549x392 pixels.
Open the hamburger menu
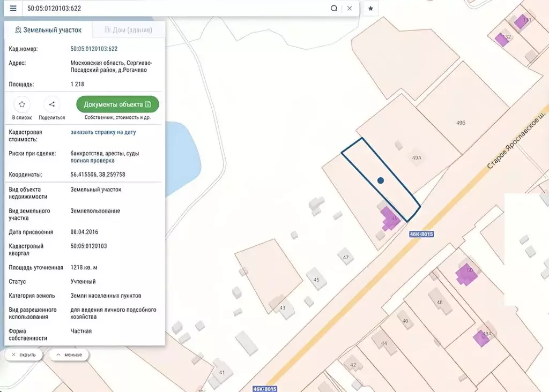13,9
